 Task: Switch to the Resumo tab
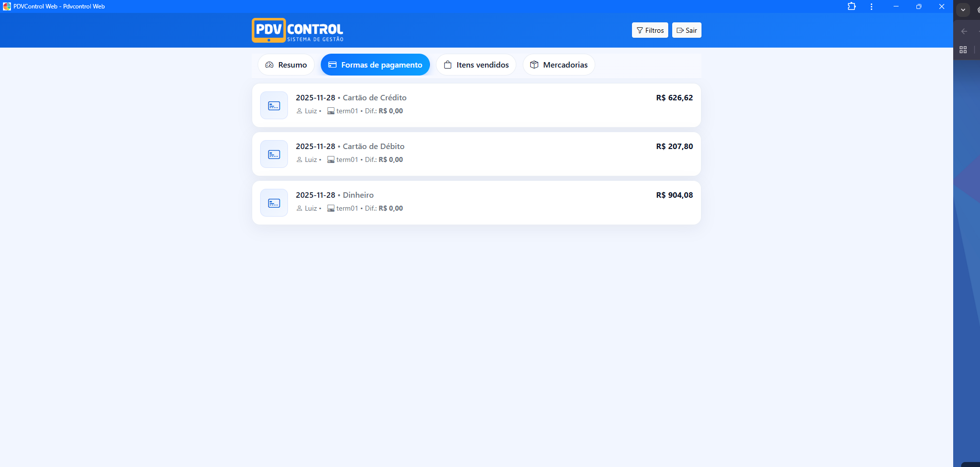coord(286,65)
